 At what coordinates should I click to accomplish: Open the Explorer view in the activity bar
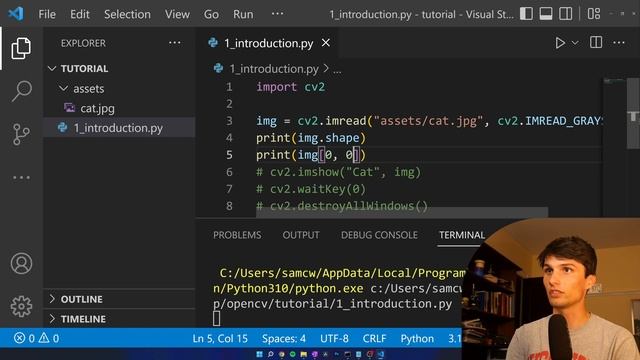(x=21, y=48)
